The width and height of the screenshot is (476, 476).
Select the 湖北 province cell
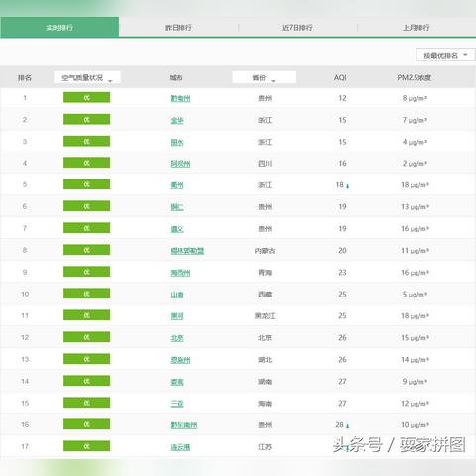pos(265,360)
